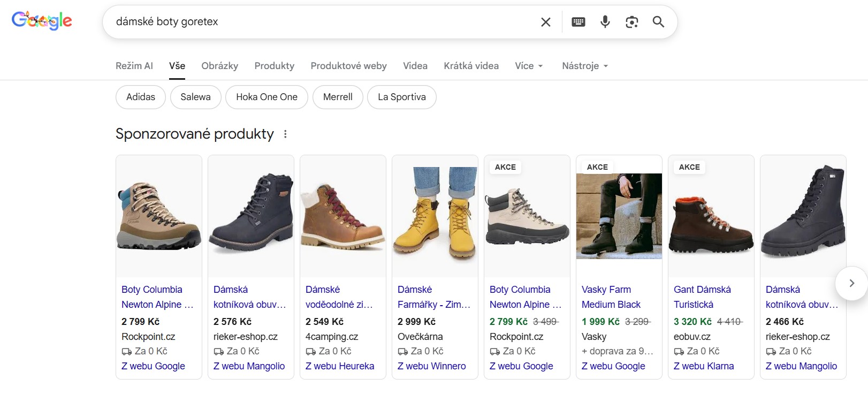Open search by image camera icon
The image size is (868, 394).
coord(632,22)
